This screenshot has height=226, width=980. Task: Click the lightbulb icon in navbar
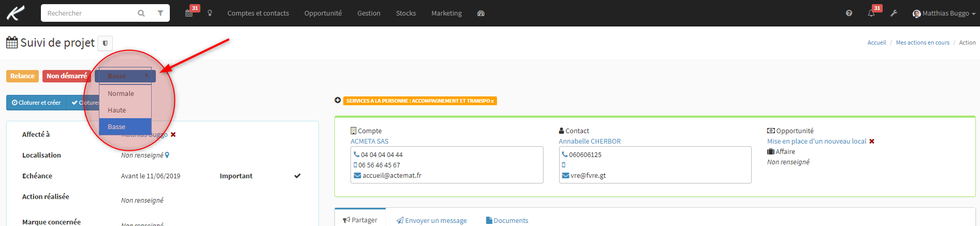click(210, 13)
